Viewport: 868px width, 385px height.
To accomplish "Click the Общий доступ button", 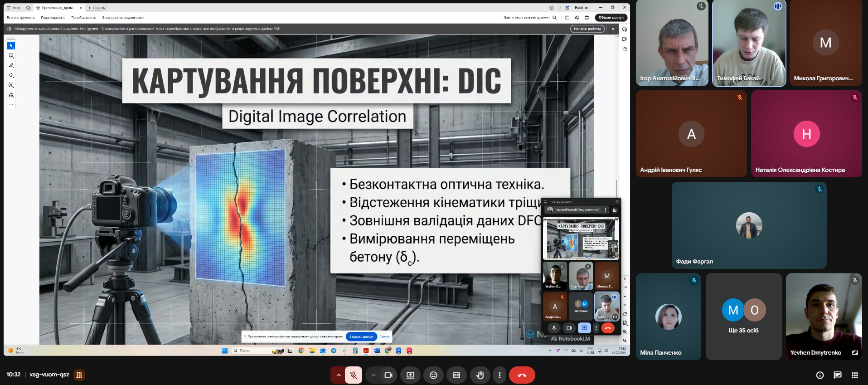I will coord(611,18).
